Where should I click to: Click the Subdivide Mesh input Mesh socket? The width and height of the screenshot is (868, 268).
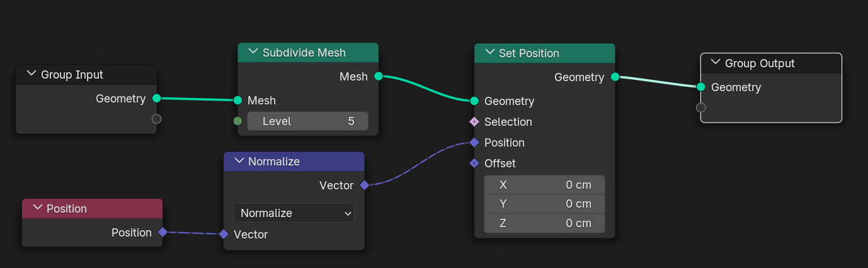coord(237,100)
